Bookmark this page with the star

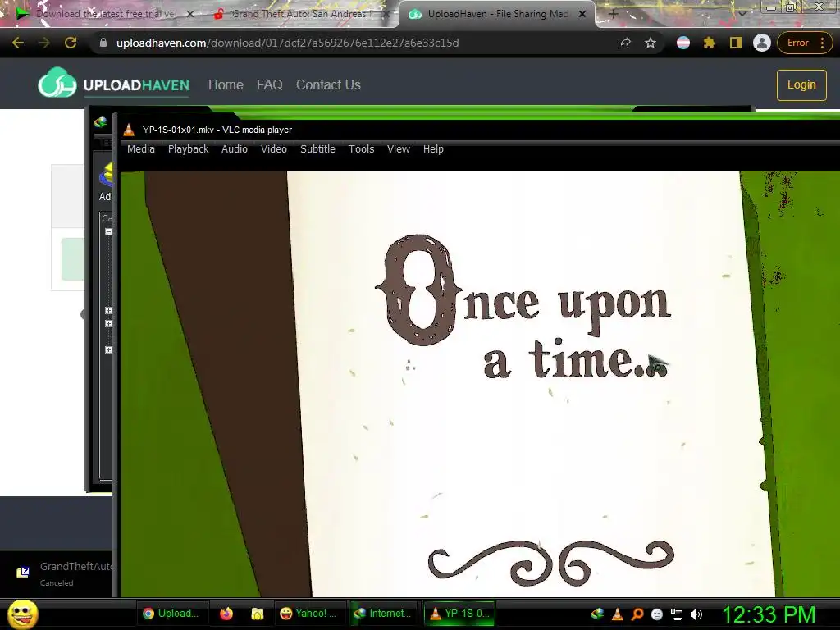(x=651, y=43)
